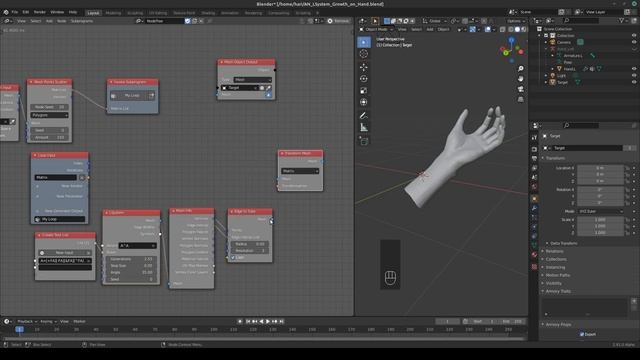Click the Axiom text field on LSystem node
Image resolution: width=640 pixels, height=360 pixels.
click(137, 246)
